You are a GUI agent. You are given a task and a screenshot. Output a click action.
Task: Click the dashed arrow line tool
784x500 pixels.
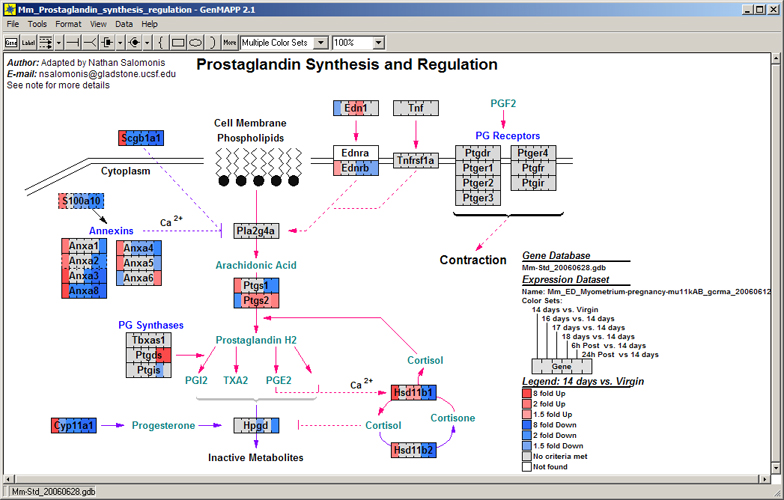coord(45,43)
